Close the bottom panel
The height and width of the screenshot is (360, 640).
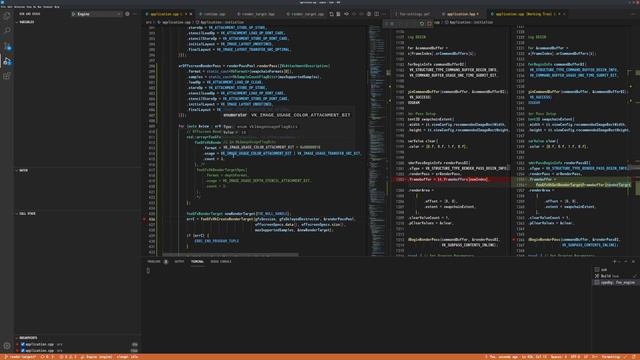[x=633, y=262]
